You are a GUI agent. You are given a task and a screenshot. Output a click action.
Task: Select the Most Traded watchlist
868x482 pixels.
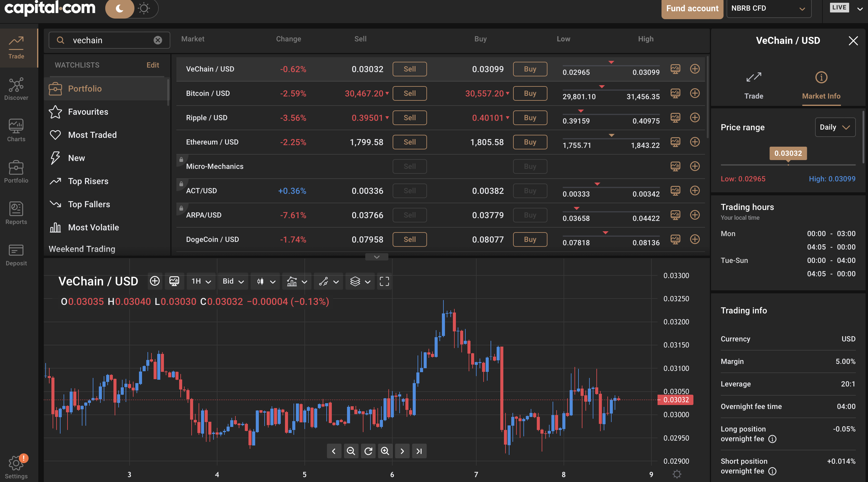pos(106,135)
